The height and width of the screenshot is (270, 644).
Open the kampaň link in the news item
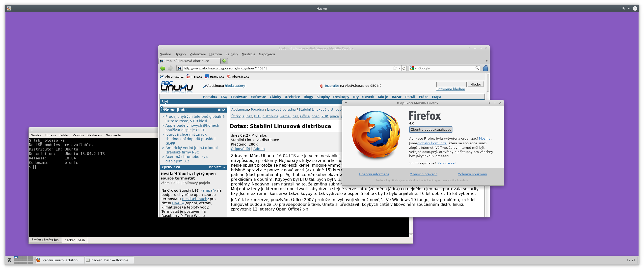(x=208, y=190)
